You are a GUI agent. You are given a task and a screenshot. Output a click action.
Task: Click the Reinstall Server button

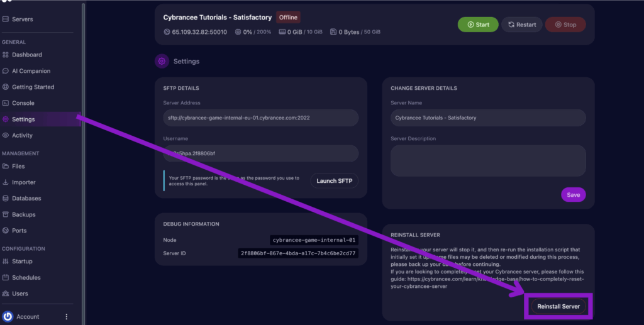(558, 306)
